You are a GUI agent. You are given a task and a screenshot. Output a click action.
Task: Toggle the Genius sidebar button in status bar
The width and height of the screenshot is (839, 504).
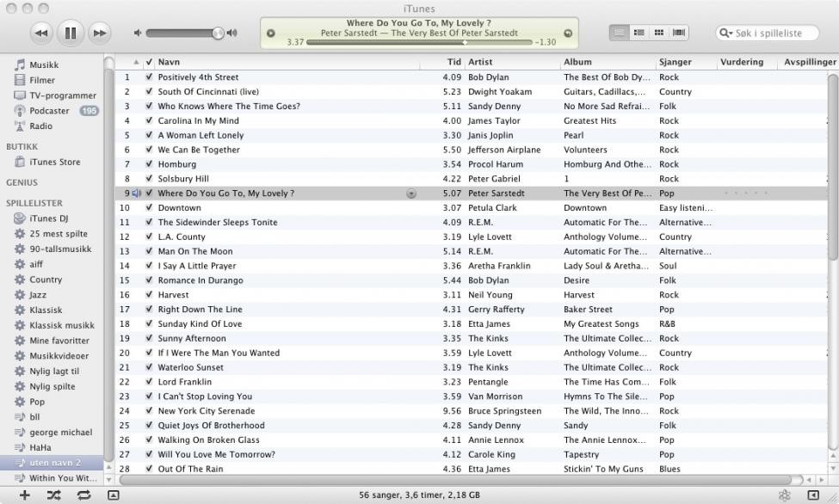(813, 495)
